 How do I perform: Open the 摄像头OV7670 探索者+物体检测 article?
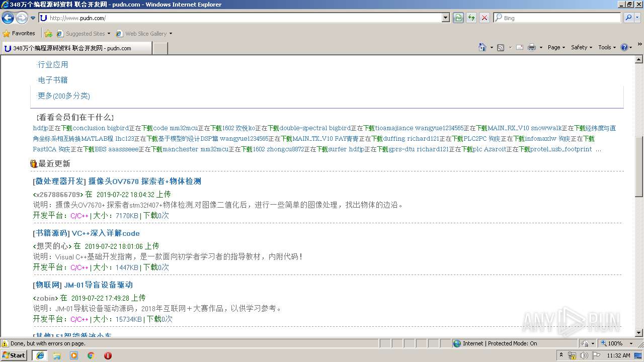[x=144, y=182]
